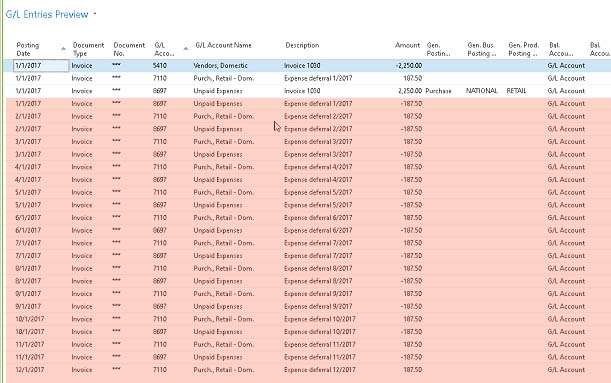This screenshot has width=611, height=383.
Task: Click Gen. Prod. Posting Group column header
Action: tap(523, 49)
